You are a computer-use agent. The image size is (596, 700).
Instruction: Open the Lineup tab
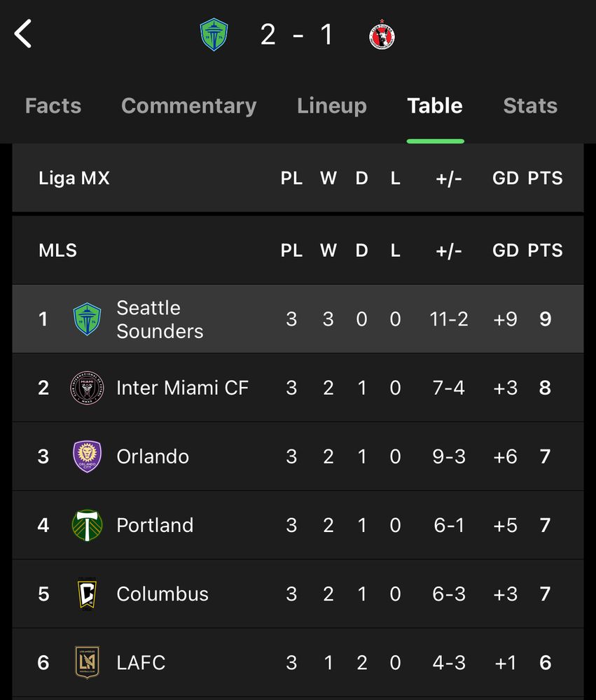click(x=332, y=106)
